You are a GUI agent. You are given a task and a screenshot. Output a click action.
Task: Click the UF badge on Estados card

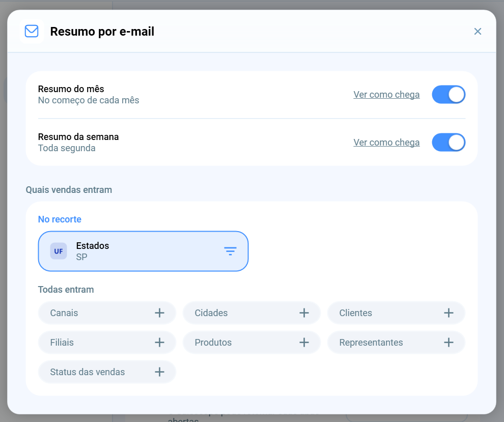59,251
